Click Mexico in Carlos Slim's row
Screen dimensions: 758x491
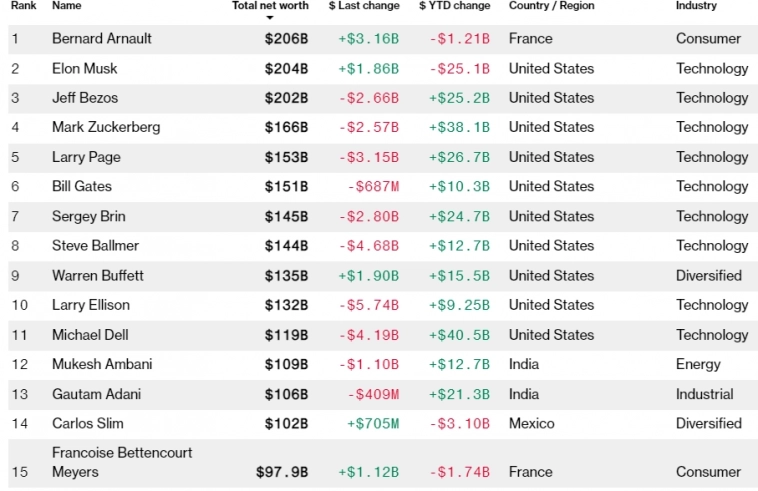533,423
